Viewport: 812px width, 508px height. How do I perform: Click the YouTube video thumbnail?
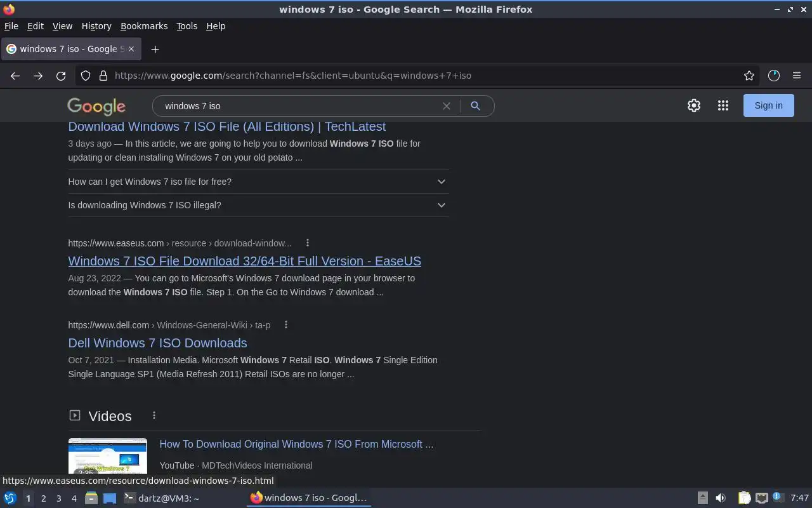[108, 456]
